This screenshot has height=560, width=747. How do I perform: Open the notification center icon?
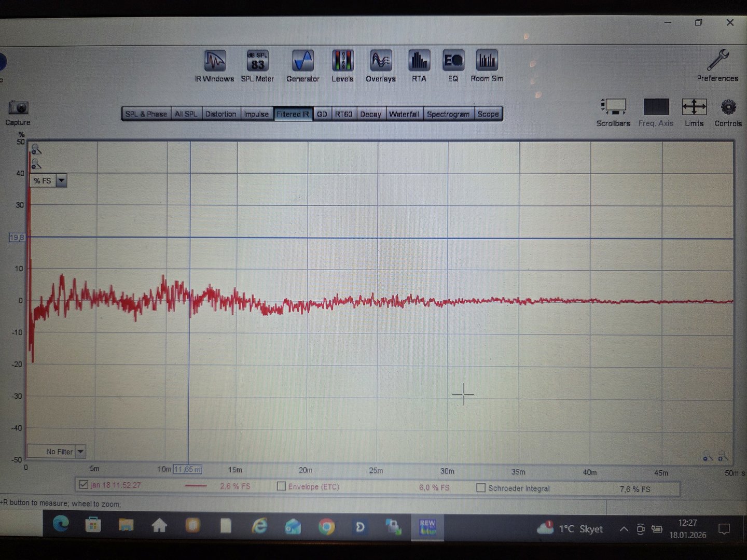(x=724, y=529)
